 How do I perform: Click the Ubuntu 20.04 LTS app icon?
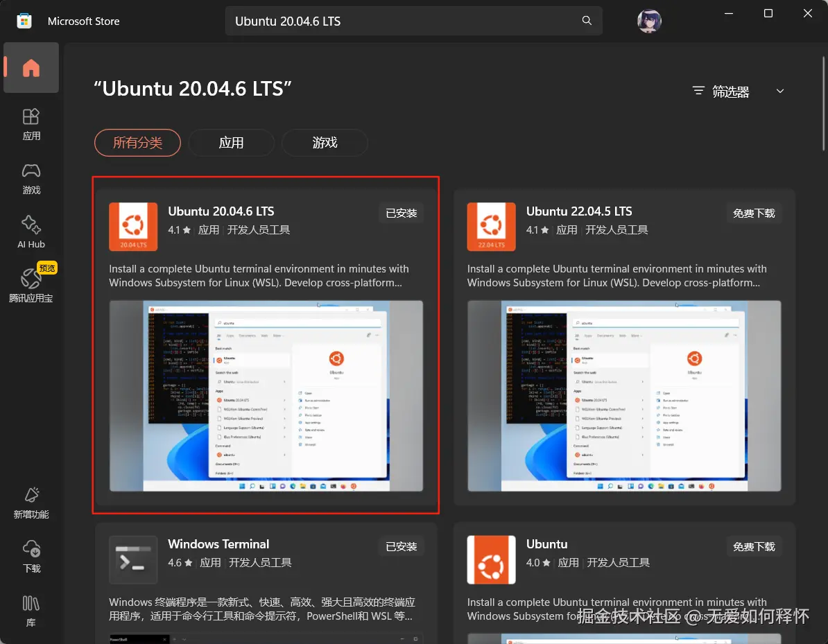(133, 227)
